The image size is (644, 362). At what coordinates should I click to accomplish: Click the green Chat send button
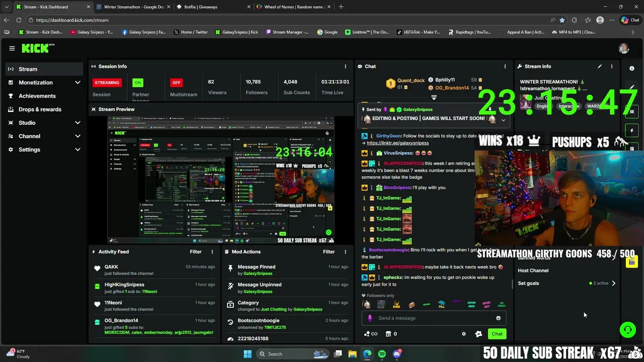tap(497, 334)
